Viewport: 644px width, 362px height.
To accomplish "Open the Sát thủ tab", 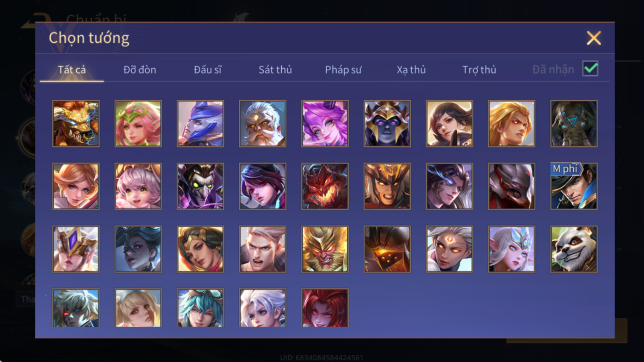I will click(275, 70).
